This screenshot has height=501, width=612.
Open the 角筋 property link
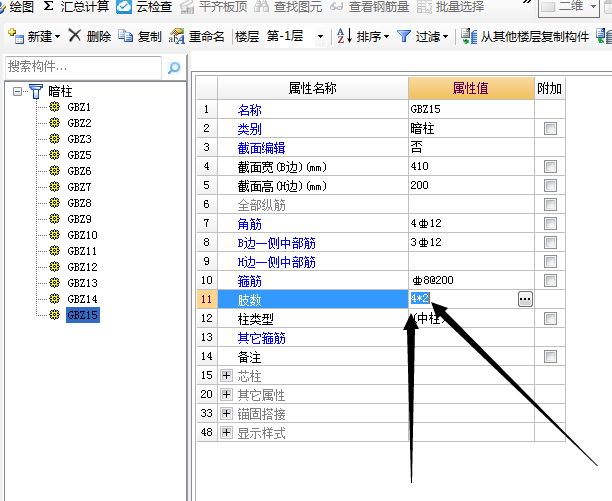point(249,224)
